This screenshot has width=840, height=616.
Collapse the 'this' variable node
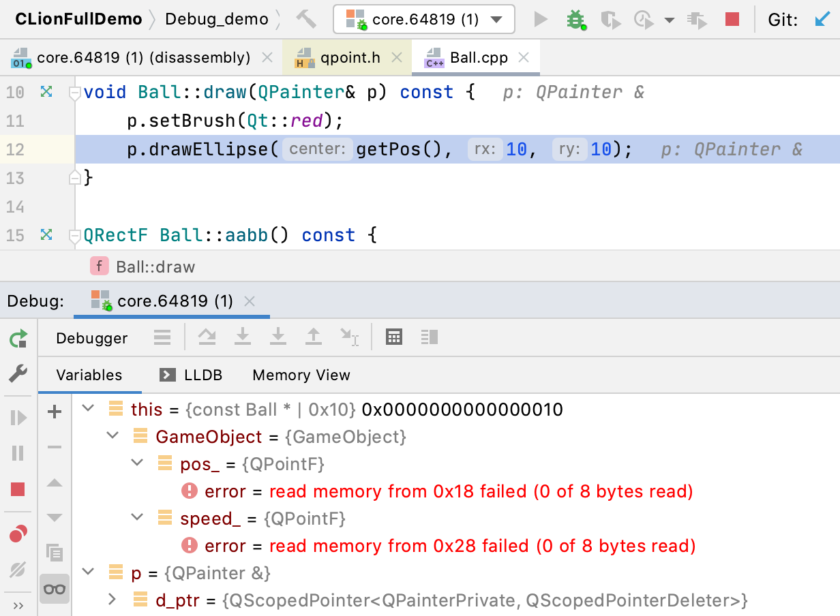(88, 409)
